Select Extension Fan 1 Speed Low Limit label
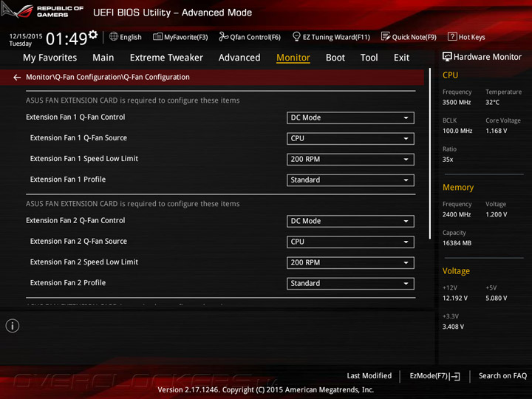The height and width of the screenshot is (399, 532). coord(84,158)
